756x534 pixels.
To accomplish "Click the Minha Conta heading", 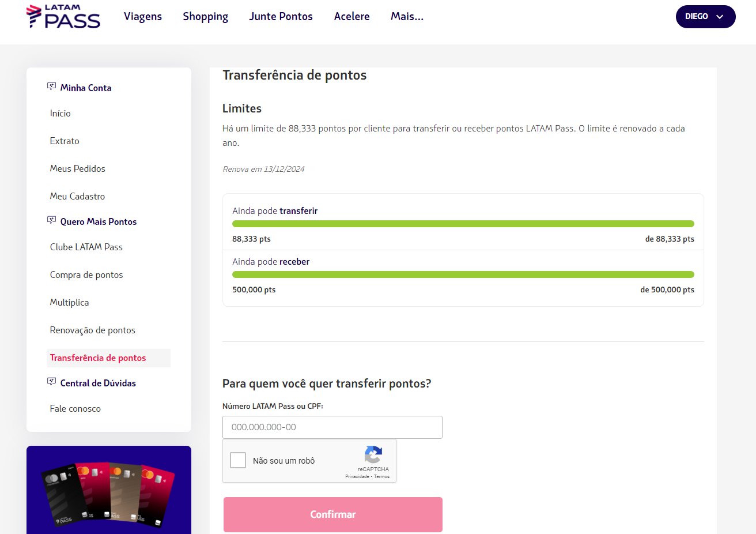I will tap(86, 88).
